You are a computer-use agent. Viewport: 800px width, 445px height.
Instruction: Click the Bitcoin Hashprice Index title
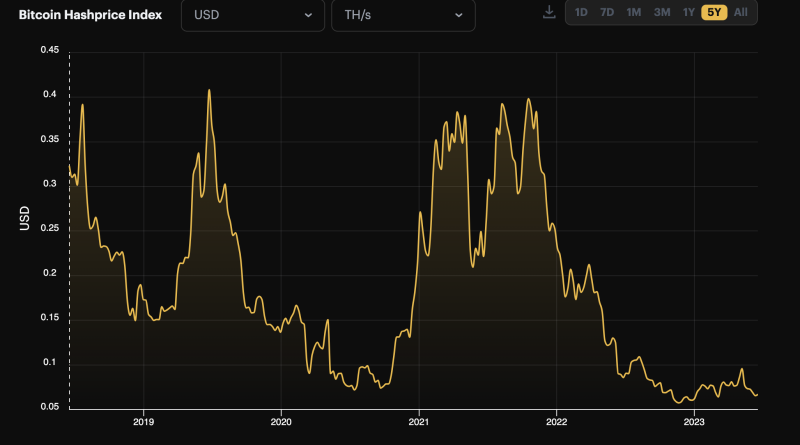tap(90, 15)
